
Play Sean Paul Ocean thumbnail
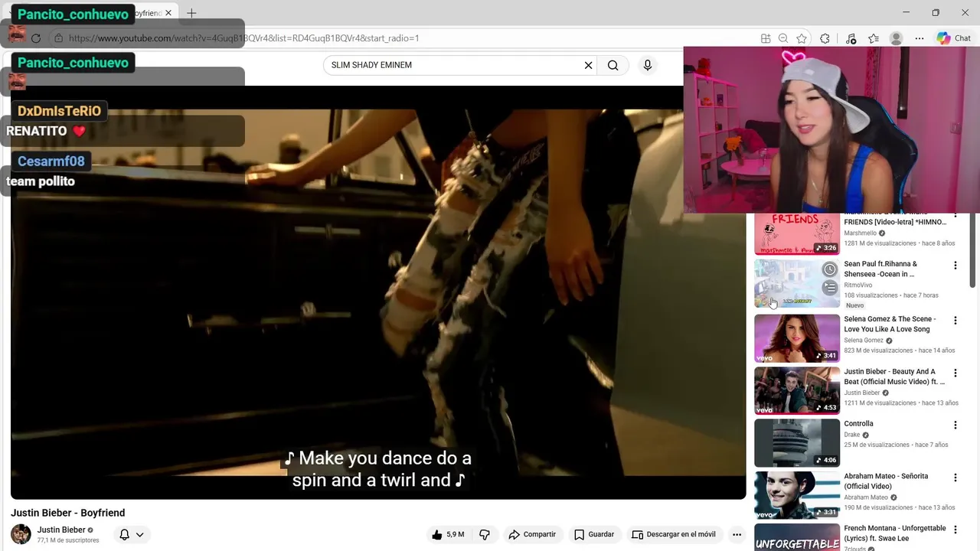click(797, 283)
